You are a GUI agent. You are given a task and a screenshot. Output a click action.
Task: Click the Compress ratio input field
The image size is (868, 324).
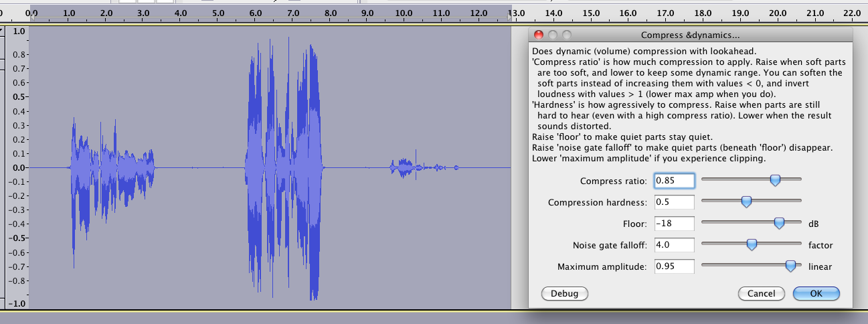click(674, 181)
